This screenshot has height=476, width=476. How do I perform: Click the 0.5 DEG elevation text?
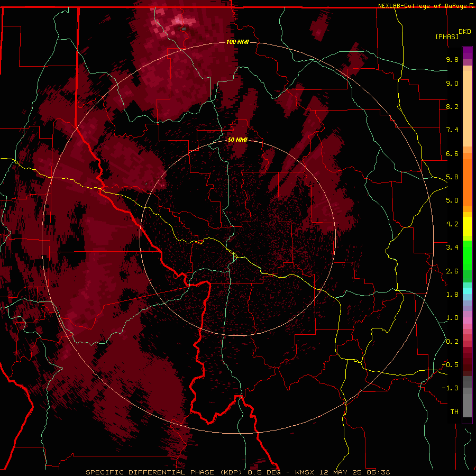[x=264, y=472]
